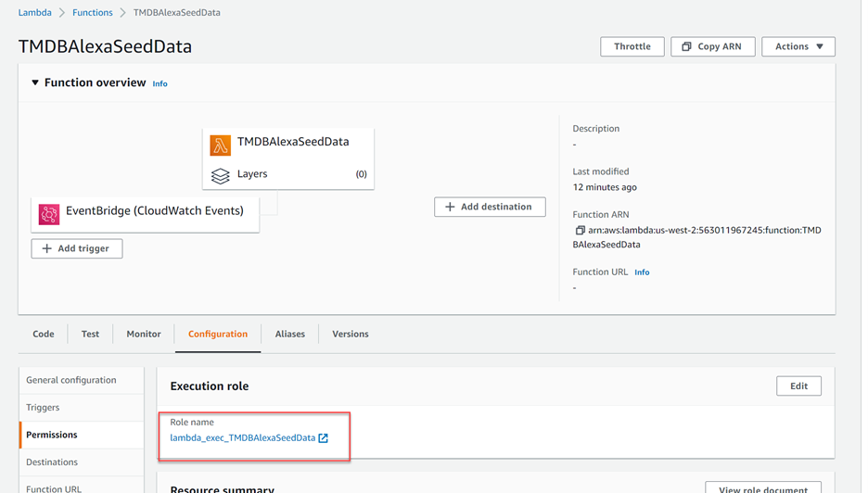
Task: Click the Lambda breadcrumb link
Action: click(35, 13)
